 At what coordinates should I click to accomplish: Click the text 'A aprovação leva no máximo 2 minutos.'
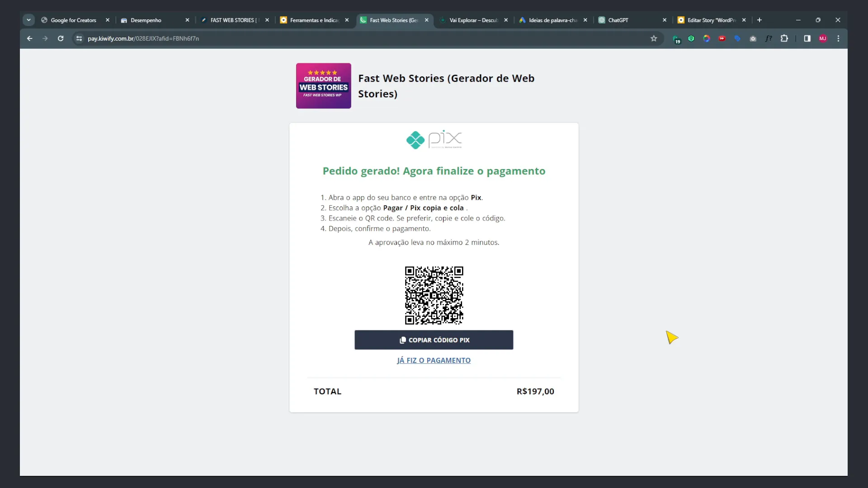(434, 242)
